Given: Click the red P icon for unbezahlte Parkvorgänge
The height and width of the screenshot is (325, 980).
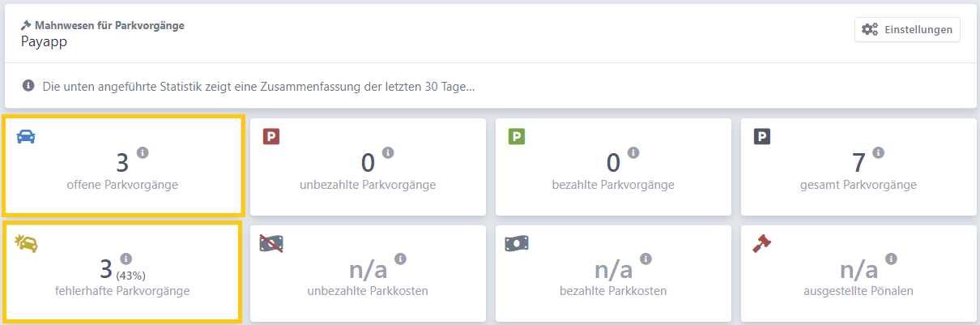Looking at the screenshot, I should tap(271, 137).
